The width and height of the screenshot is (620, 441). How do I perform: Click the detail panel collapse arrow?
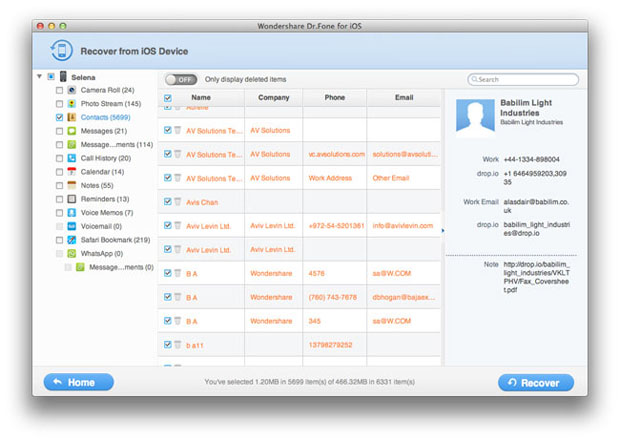[443, 230]
